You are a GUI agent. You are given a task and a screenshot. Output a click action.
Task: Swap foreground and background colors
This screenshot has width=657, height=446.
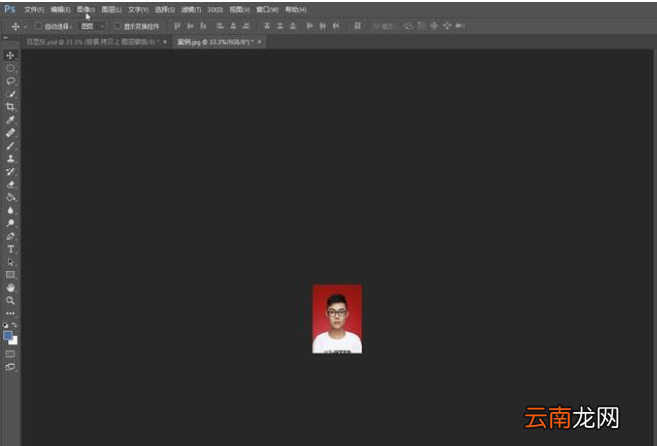(15, 325)
